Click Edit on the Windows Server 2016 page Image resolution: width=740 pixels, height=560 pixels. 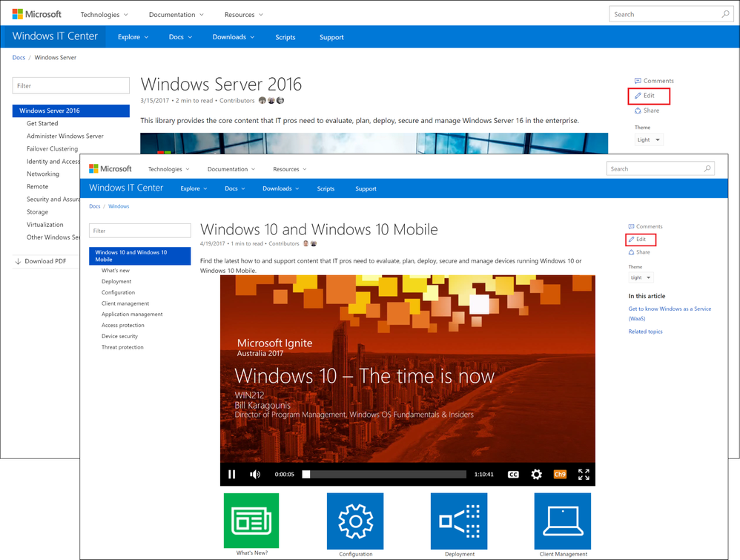(649, 96)
